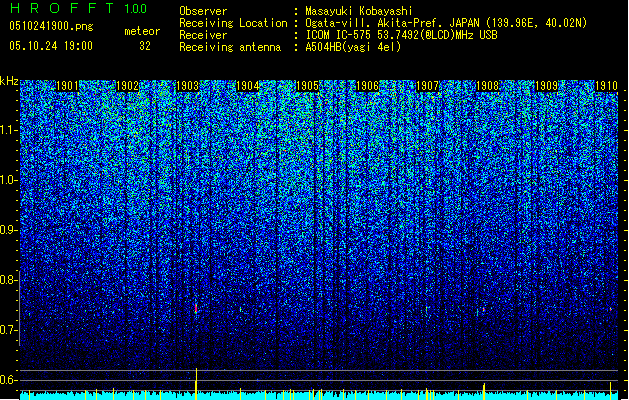This screenshot has height=400, width=629.
Task: Click the 0.7 kHz axis label
Action: pyautogui.click(x=9, y=330)
